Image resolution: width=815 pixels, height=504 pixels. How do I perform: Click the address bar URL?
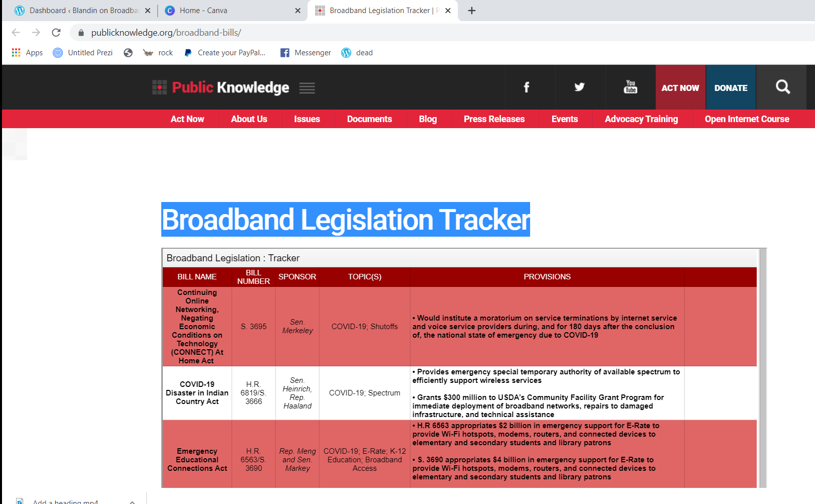[166, 33]
